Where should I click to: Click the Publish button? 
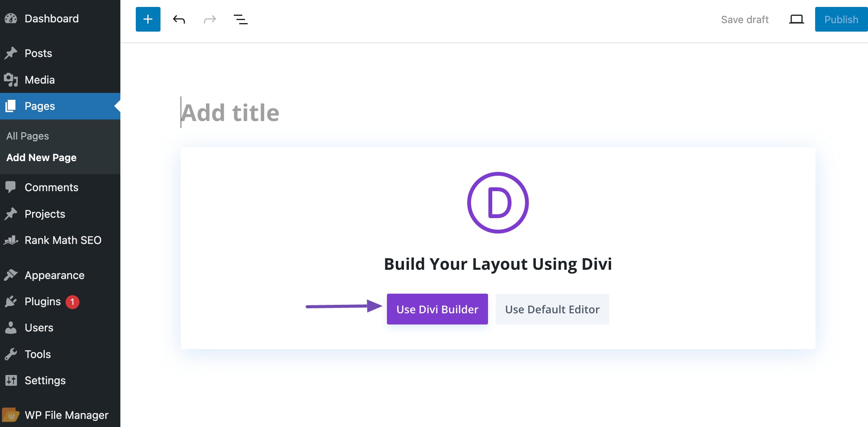(841, 19)
